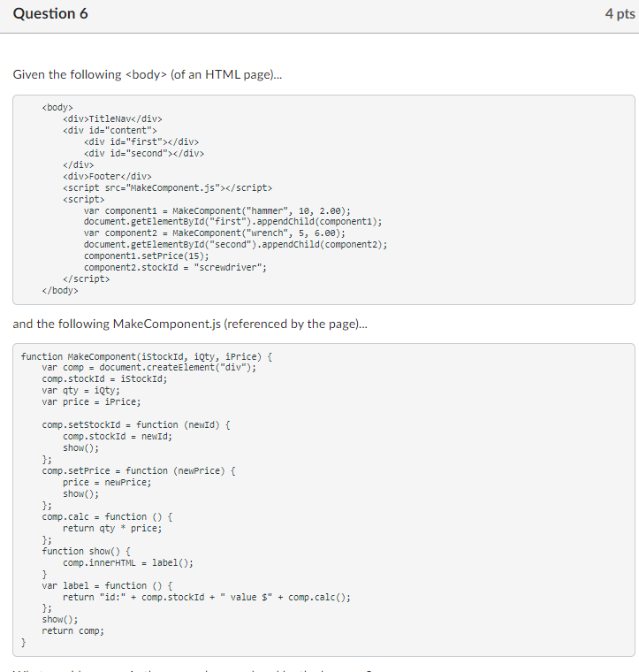The height and width of the screenshot is (672, 639).
Task: Click the '4 pts' label
Action: coord(620,14)
